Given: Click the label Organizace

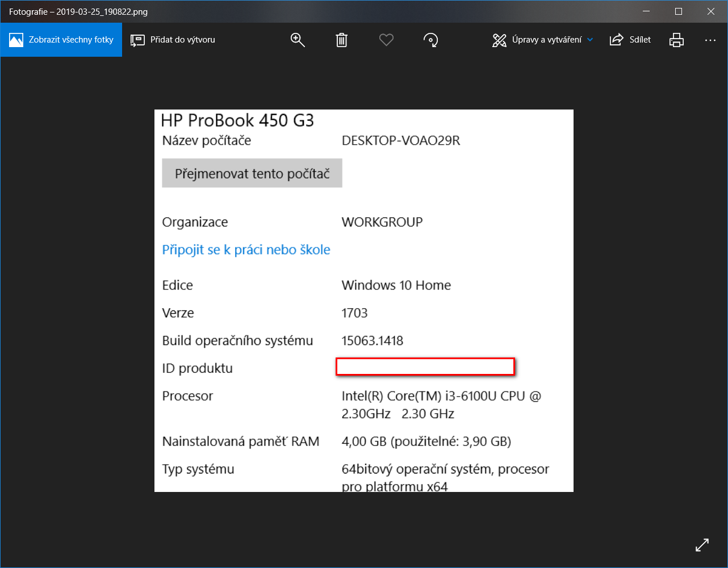Looking at the screenshot, I should 195,222.
